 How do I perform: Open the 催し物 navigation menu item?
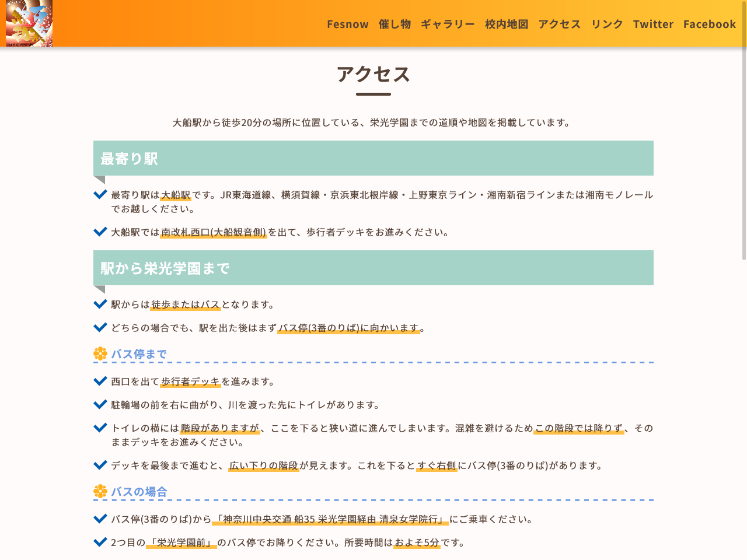point(395,24)
